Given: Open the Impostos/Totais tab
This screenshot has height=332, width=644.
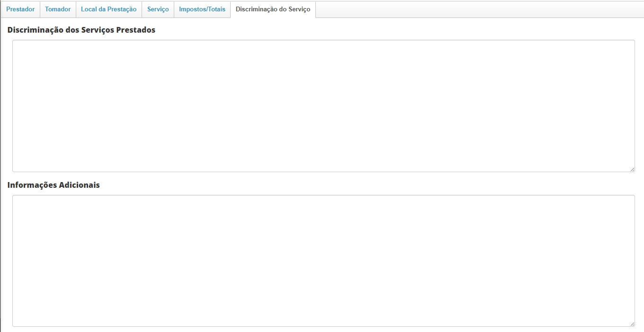Looking at the screenshot, I should (202, 9).
